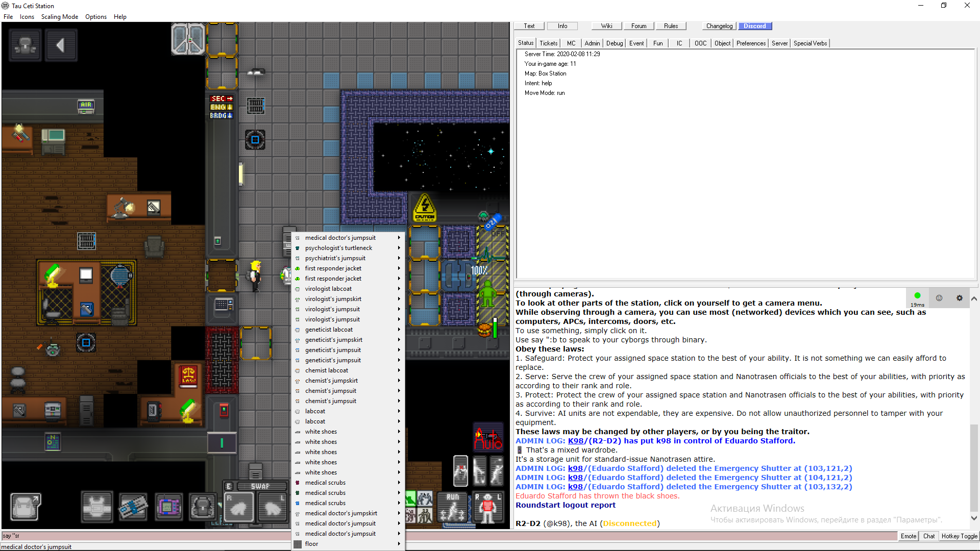
Task: Click the green help intent icon
Action: [410, 498]
